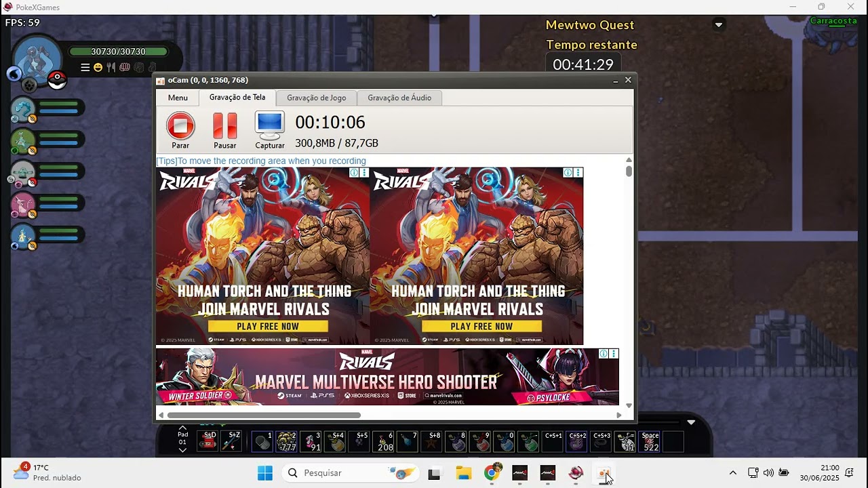
Task: Click the pink fist icon
Action: (x=125, y=67)
